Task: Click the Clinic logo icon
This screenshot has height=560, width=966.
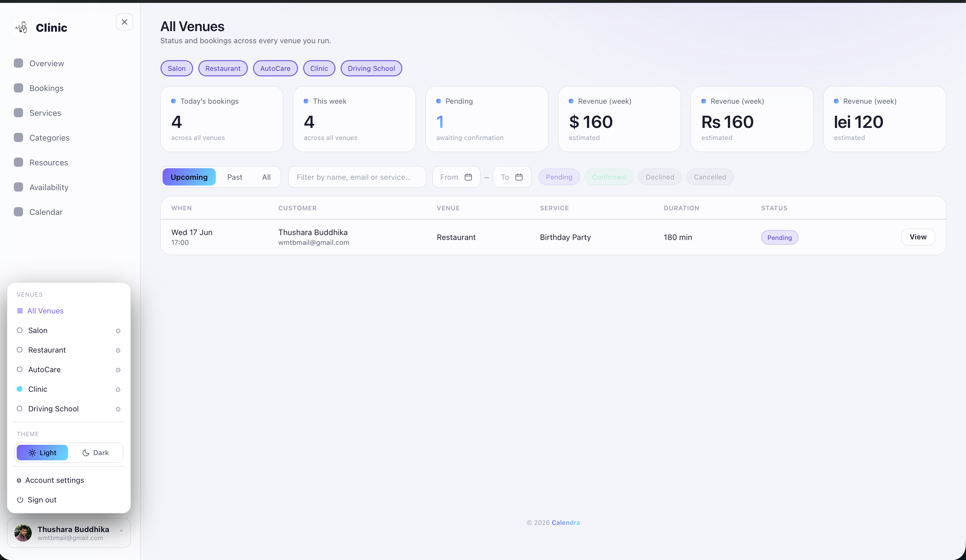Action: click(x=21, y=28)
